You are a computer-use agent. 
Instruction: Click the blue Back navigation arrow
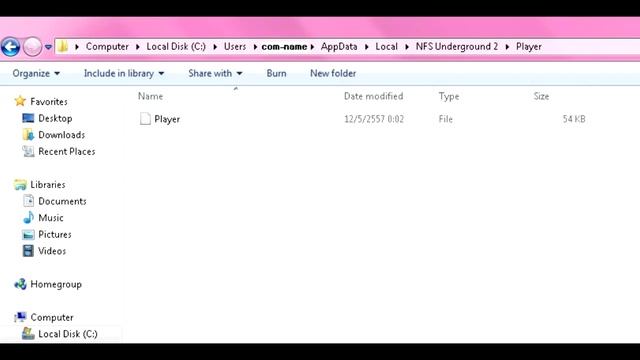coord(11,47)
